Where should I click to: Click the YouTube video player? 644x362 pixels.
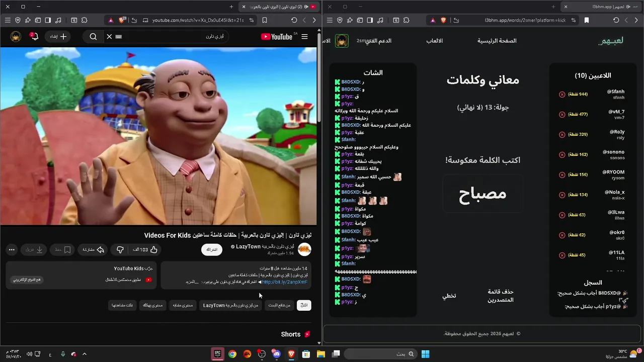pos(158,136)
